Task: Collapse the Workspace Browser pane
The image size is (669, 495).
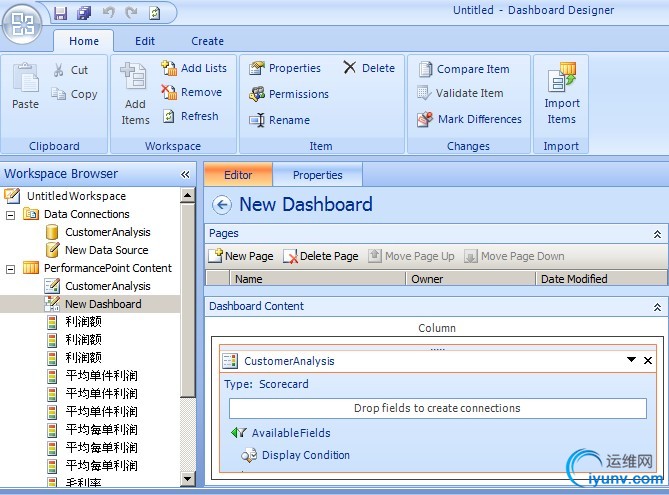Action: click(x=185, y=174)
